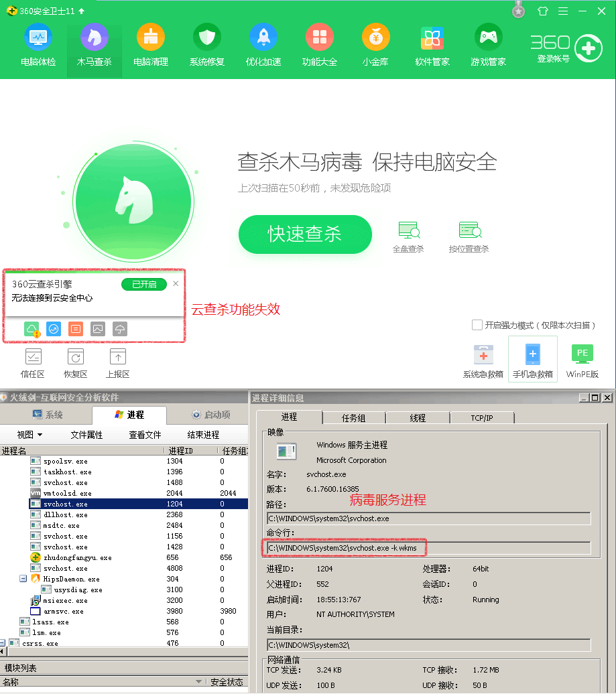The height and width of the screenshot is (694, 616).
Task: Open 功能大全 grid icon
Action: 320,38
